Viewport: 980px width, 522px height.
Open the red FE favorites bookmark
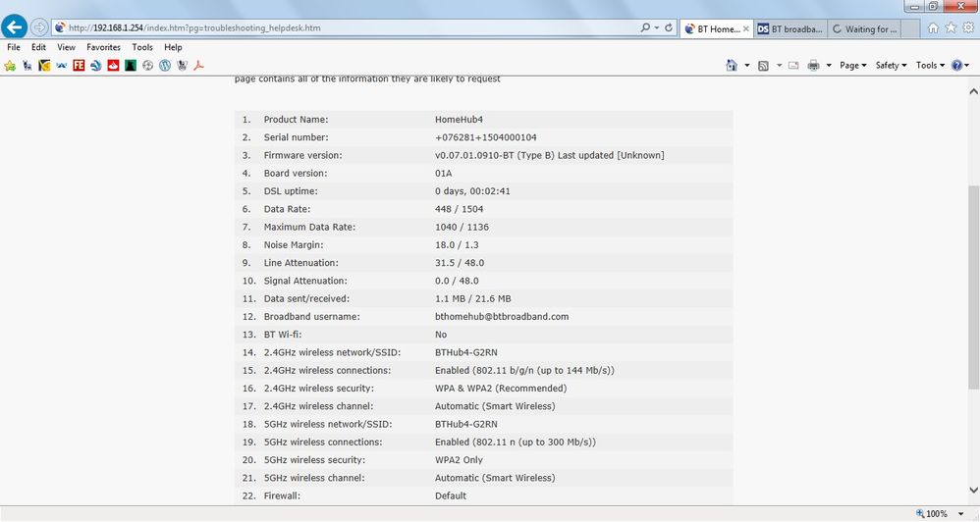[79, 65]
